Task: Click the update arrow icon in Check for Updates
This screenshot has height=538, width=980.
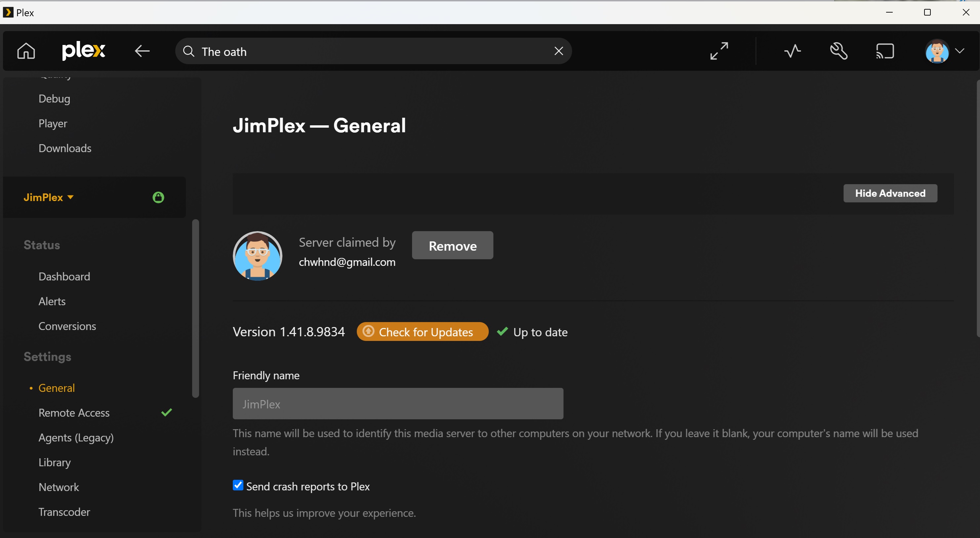Action: point(368,331)
